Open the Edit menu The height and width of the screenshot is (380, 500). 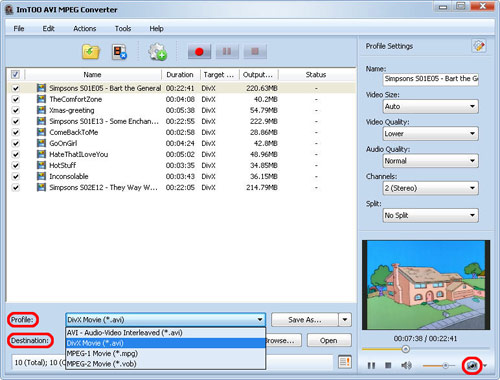48,29
